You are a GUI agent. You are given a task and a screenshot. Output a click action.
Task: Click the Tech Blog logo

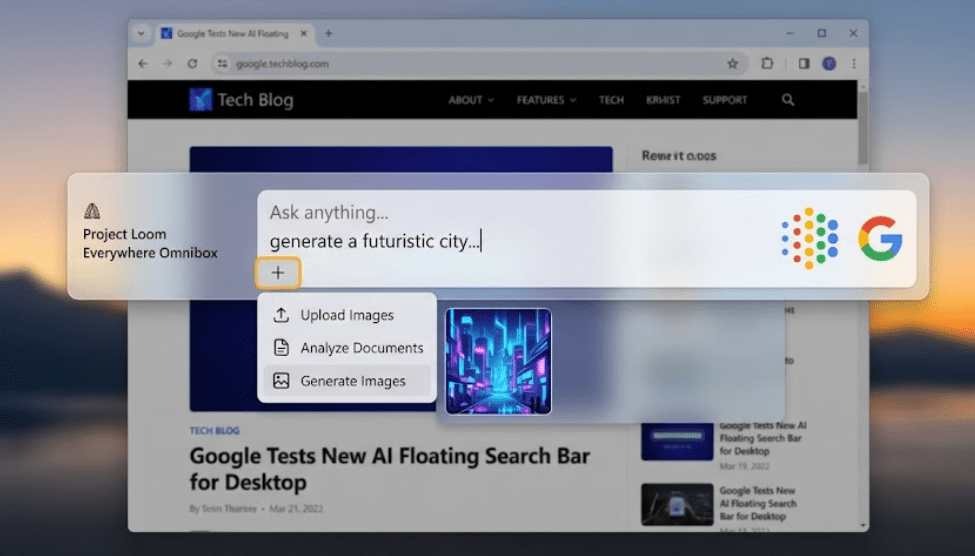[x=241, y=100]
